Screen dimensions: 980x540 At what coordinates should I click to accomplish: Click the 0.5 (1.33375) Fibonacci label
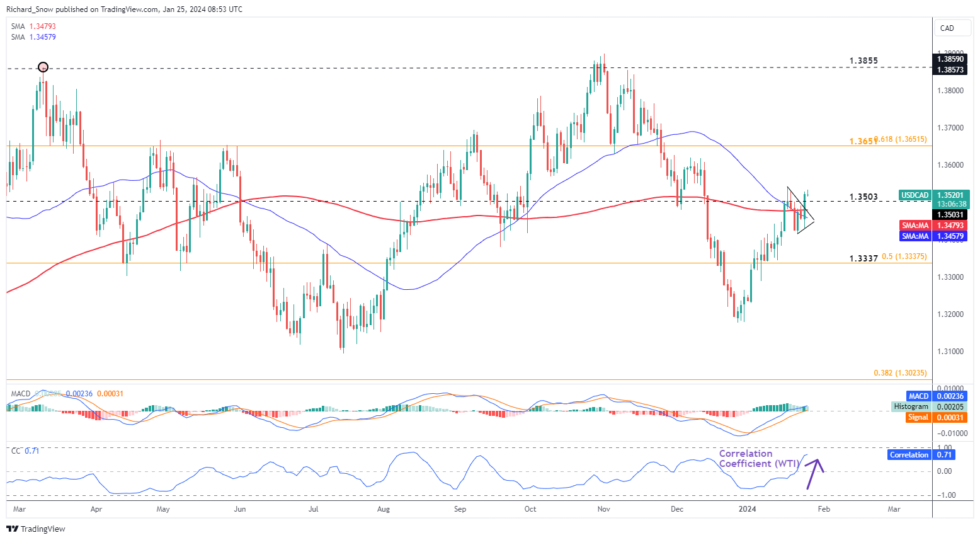[x=904, y=256]
